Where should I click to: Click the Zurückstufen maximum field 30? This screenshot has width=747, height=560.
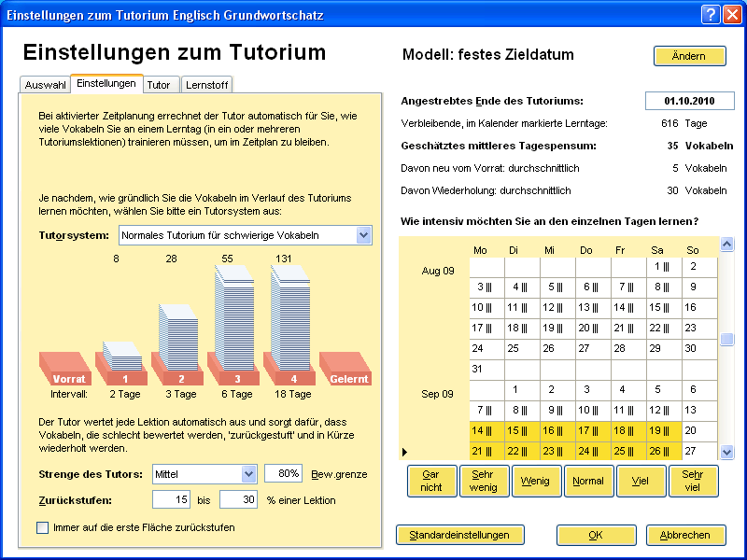[239, 499]
